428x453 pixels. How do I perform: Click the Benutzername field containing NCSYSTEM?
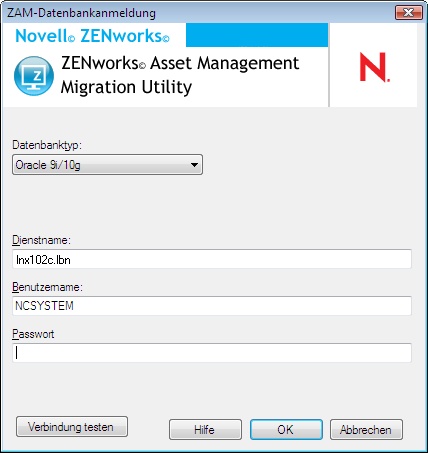click(x=212, y=306)
